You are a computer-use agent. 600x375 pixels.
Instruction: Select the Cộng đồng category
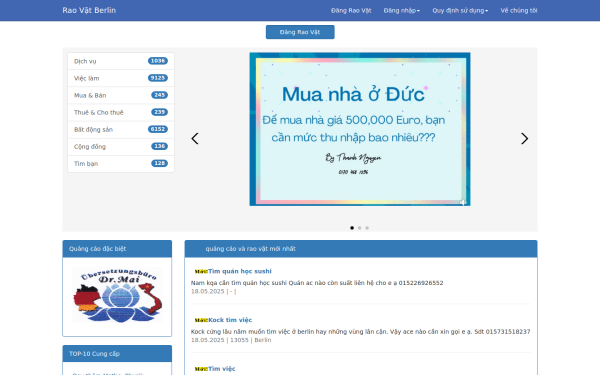(121, 147)
